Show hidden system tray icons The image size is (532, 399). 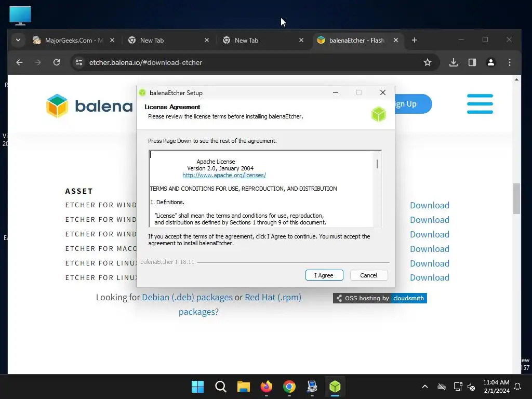425,387
